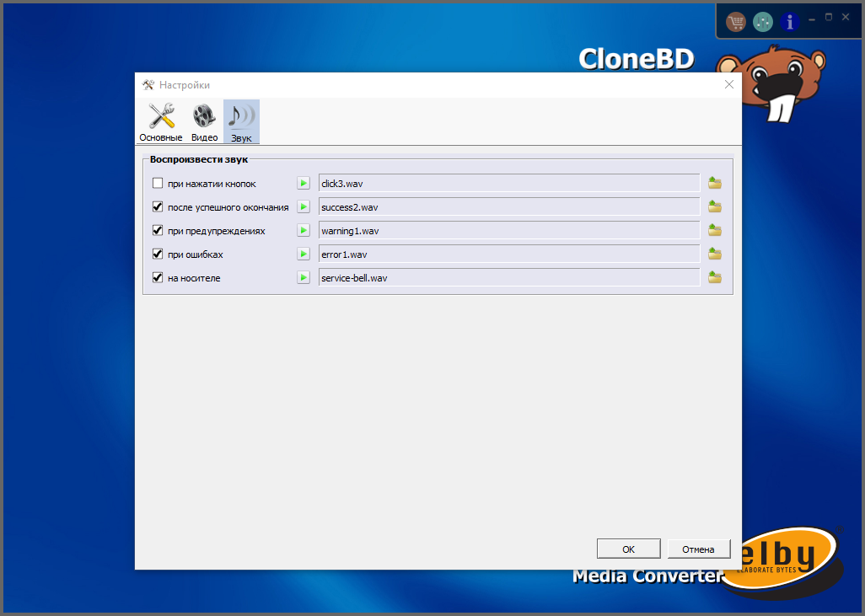Click the Отмена button
Image resolution: width=865 pixels, height=616 pixels.
[x=698, y=549]
